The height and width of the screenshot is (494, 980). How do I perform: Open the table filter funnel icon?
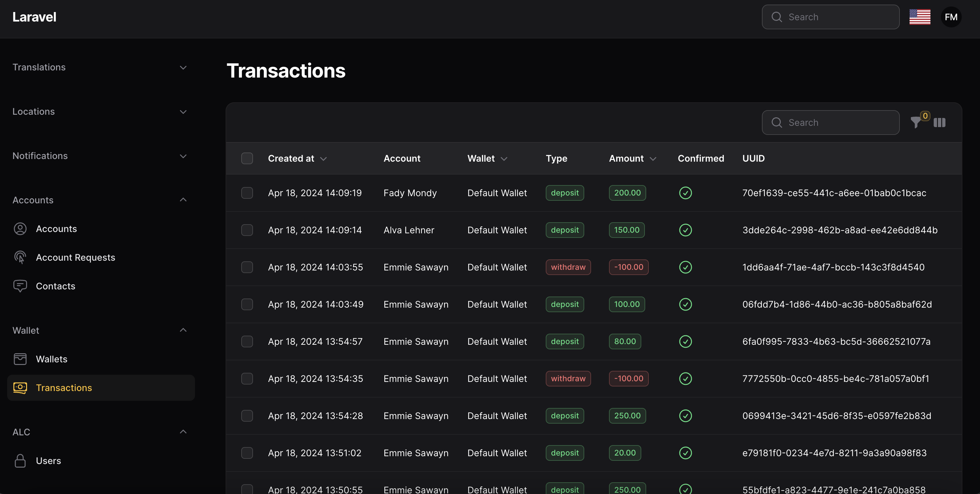(916, 123)
